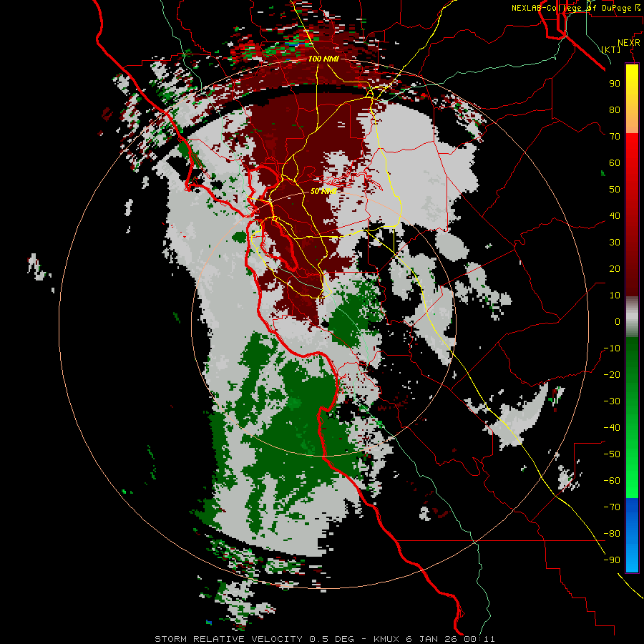Pick the -60 scale label
The image size is (644, 644).
[x=612, y=481]
